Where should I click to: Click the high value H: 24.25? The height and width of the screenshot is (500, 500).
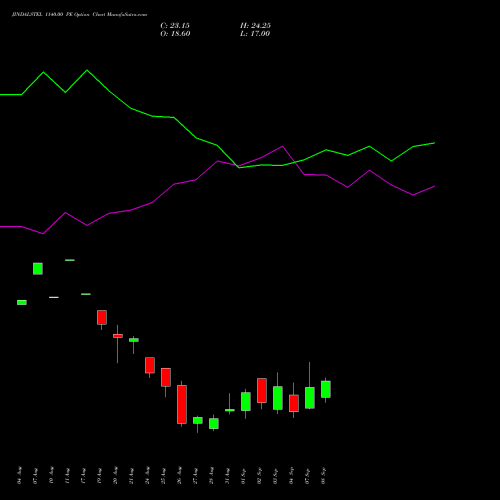(x=255, y=26)
